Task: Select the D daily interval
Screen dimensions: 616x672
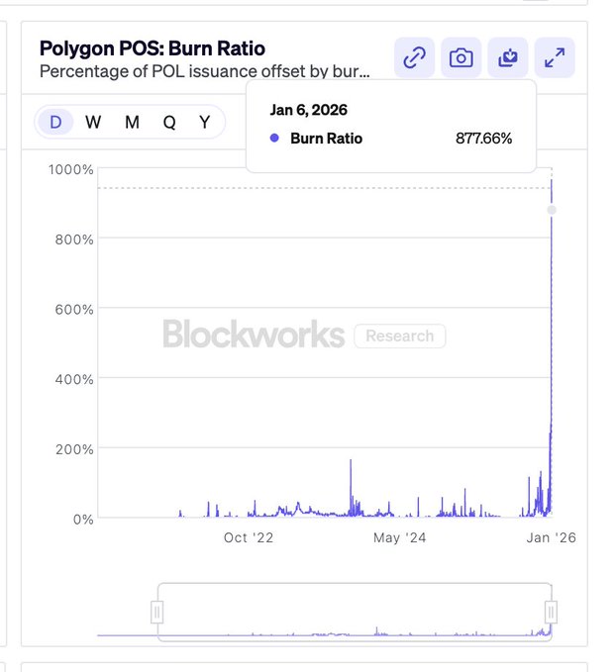Action: pos(55,122)
